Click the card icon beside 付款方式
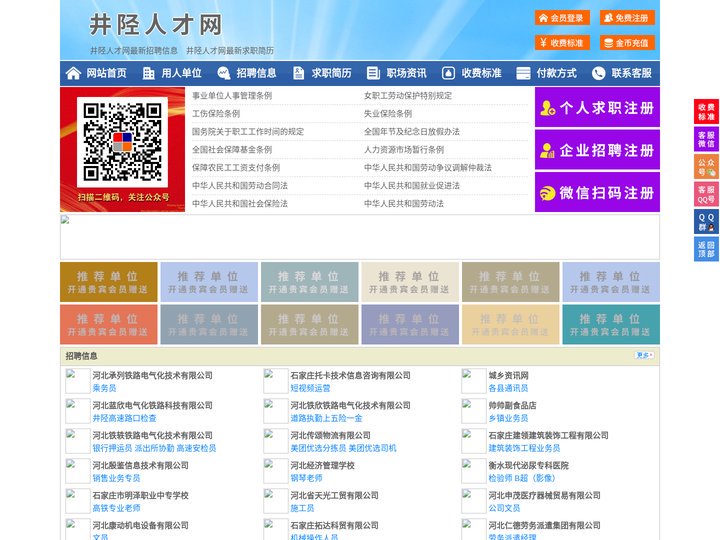The width and height of the screenshot is (720, 540). (523, 73)
